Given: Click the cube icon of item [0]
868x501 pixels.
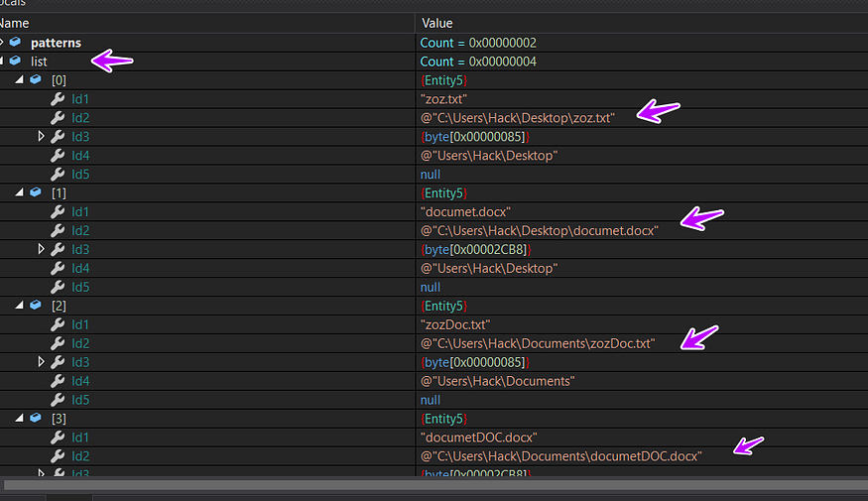Looking at the screenshot, I should [36, 79].
